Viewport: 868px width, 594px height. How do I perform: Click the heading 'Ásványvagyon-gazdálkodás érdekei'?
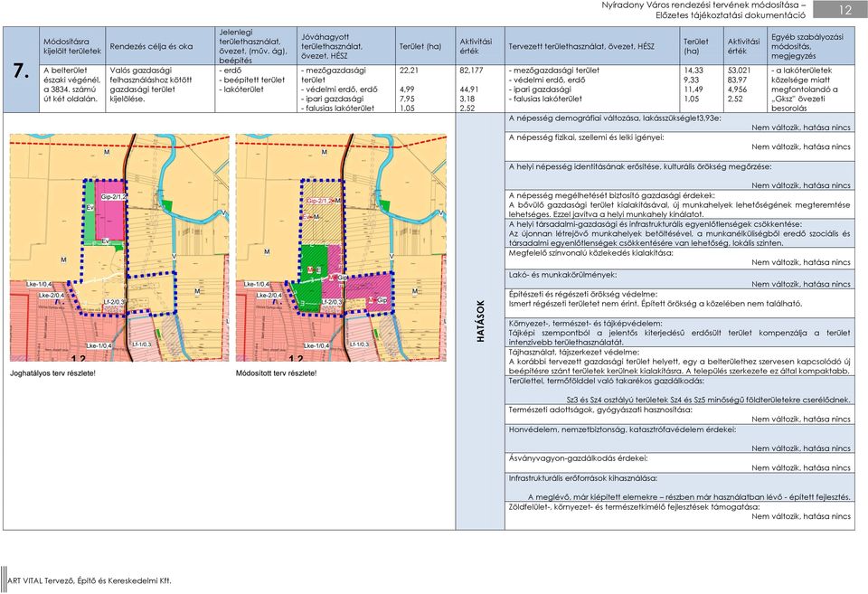(578, 457)
